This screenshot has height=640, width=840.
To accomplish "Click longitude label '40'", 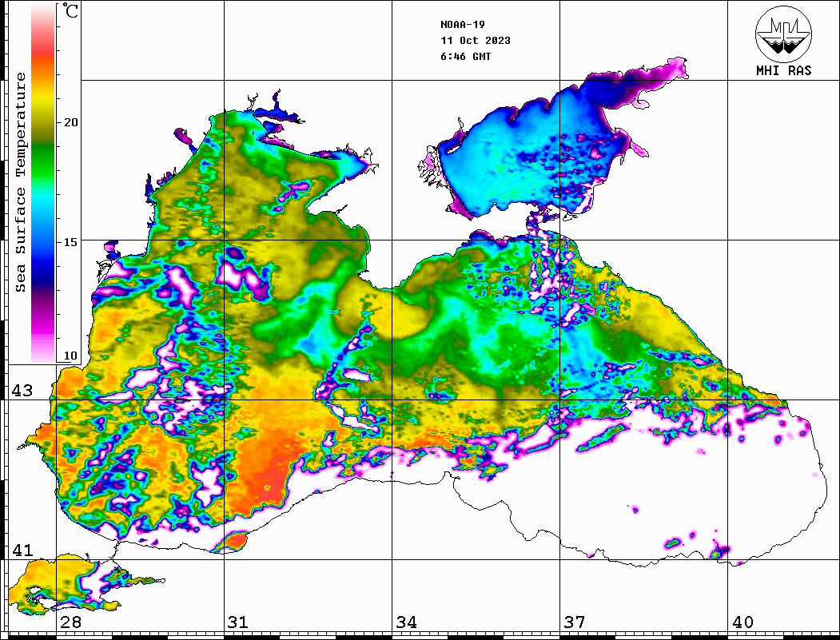I will [x=742, y=622].
